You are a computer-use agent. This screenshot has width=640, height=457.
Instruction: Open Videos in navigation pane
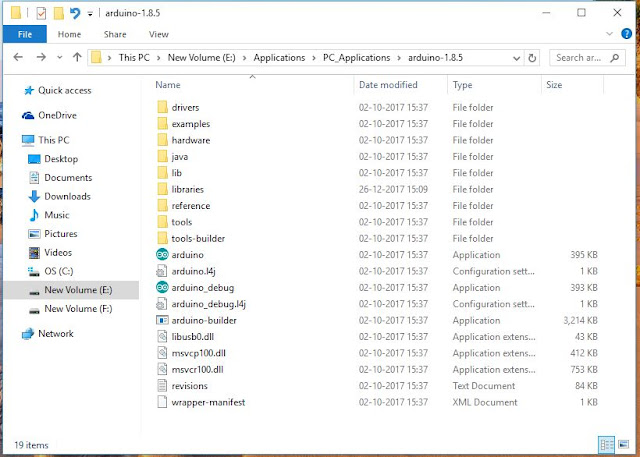pos(58,253)
